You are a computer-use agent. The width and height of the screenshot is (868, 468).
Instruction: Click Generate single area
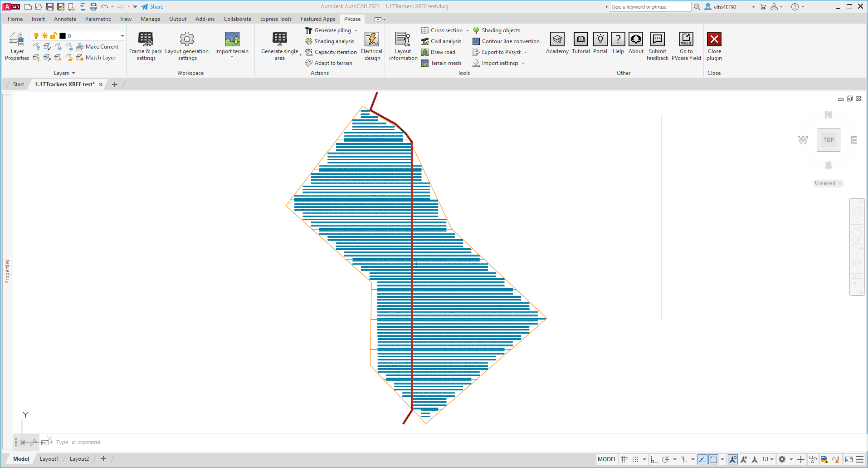pos(279,45)
